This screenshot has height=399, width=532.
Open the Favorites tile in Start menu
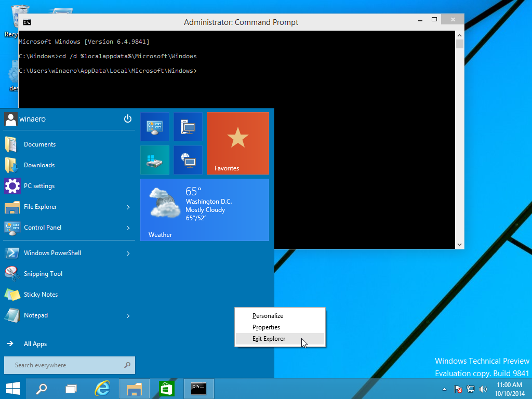click(x=237, y=143)
